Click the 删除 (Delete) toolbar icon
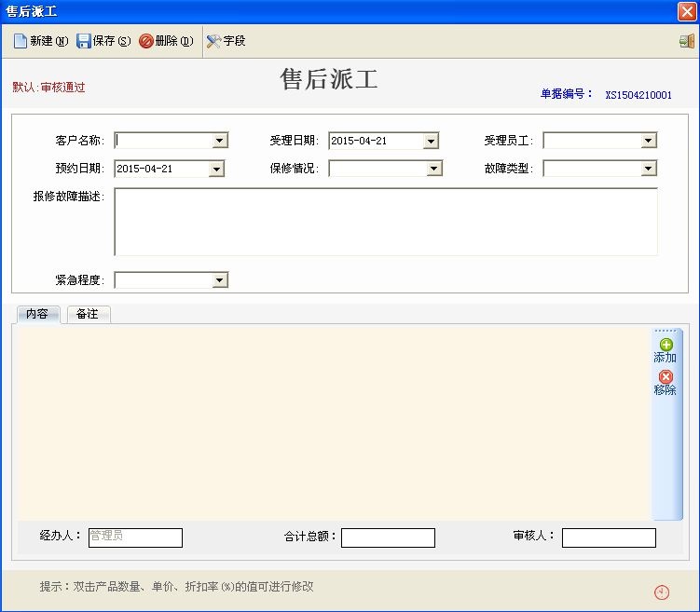Screen dimensions: 700x612 pos(146,41)
